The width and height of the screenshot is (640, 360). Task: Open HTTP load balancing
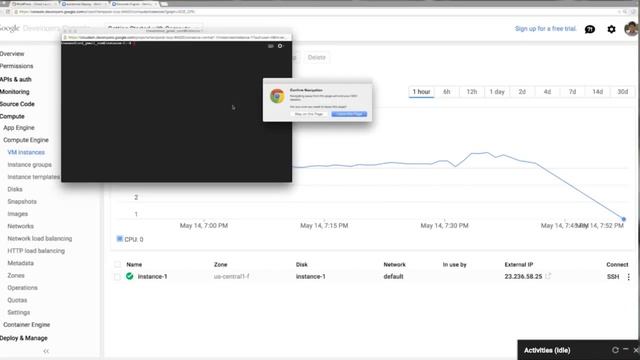[36, 251]
